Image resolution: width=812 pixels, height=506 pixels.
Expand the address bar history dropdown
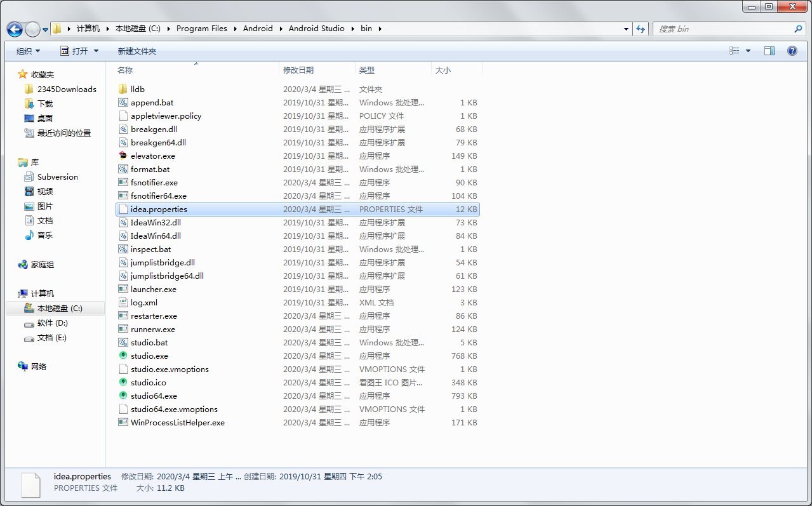626,29
